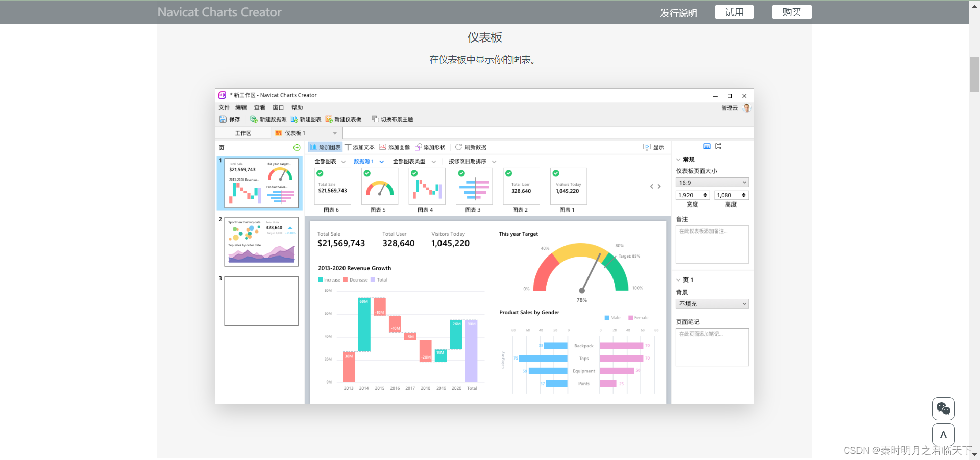The width and height of the screenshot is (980, 460).
Task: Toggle the green checkmark on 图表 5
Action: click(367, 173)
